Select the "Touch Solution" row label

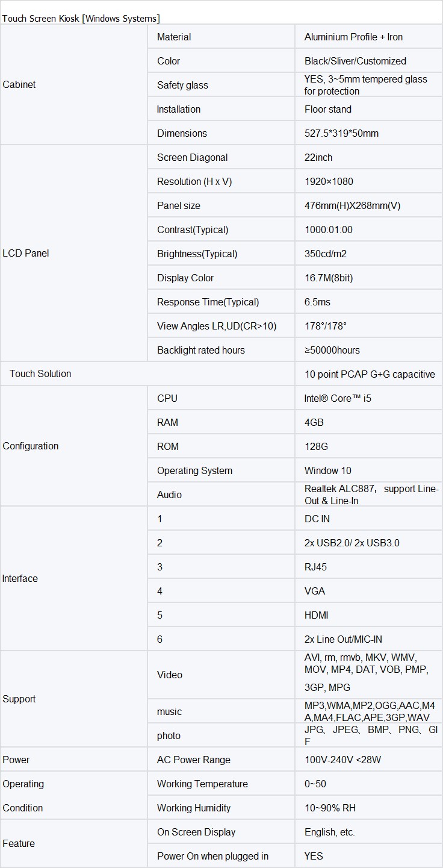(x=40, y=374)
